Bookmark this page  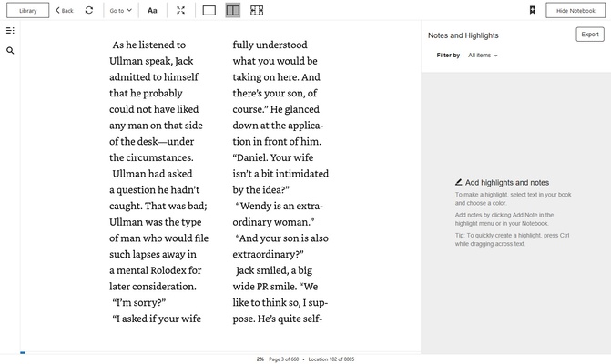(533, 11)
